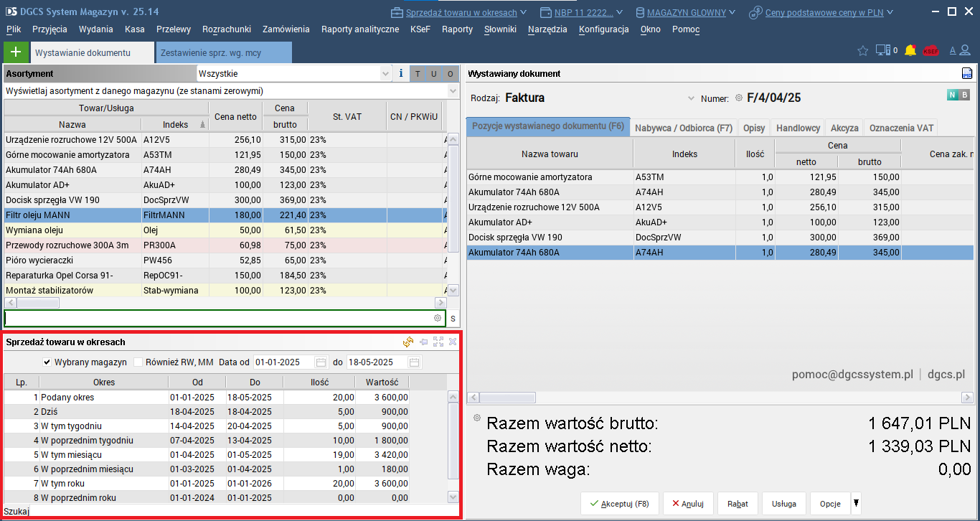Image resolution: width=980 pixels, height=521 pixels.
Task: Expand the Wszystkie assortment dropdown
Action: pyautogui.click(x=385, y=73)
